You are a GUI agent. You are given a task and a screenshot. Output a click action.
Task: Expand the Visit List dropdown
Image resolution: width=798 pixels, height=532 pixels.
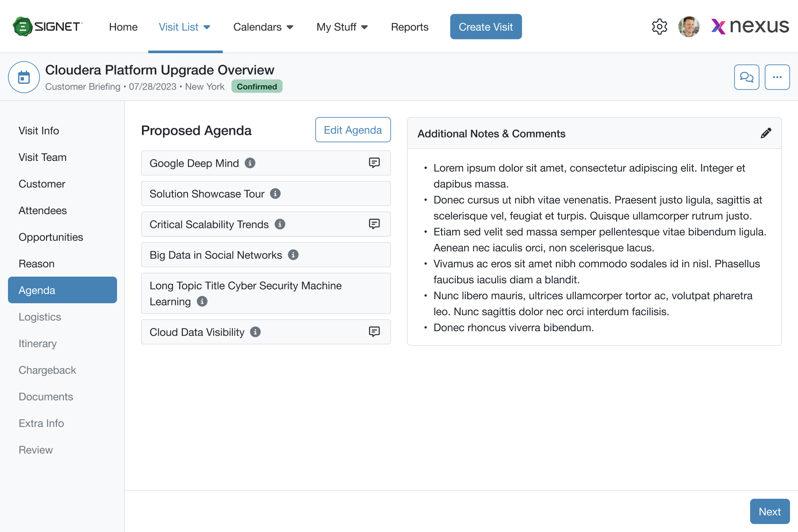[185, 27]
